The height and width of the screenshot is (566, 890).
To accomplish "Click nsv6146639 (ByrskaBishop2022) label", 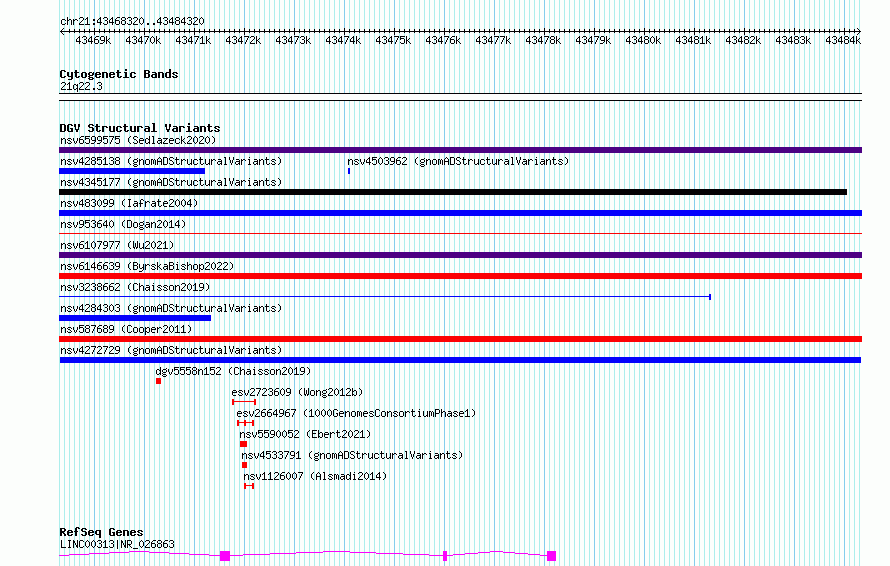I will coord(147,266).
